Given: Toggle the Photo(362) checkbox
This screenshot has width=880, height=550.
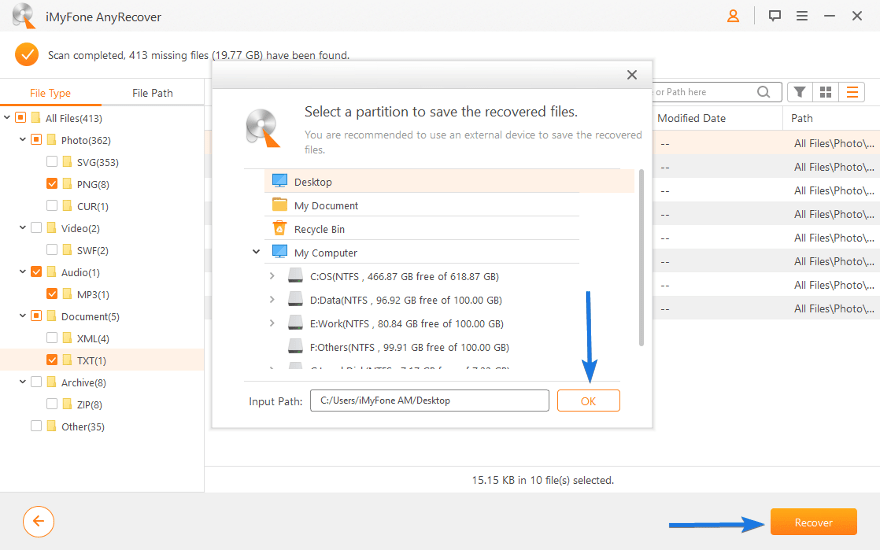Looking at the screenshot, I should (x=36, y=140).
